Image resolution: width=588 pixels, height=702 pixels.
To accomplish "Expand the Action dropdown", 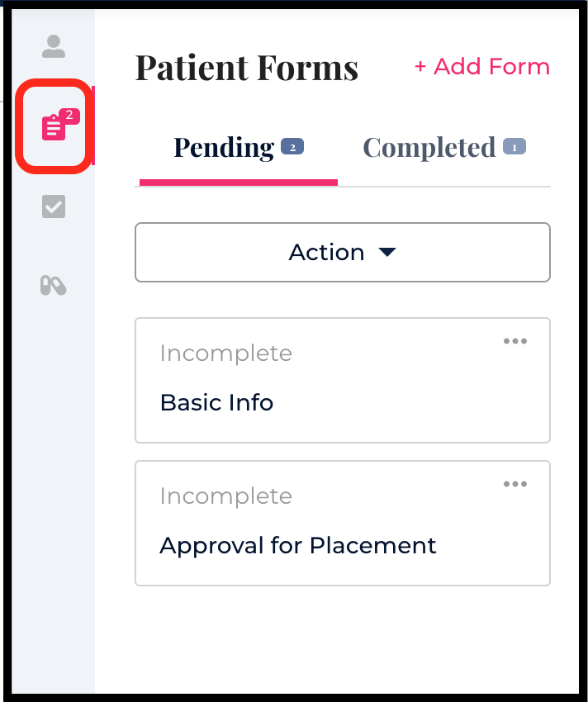I will pyautogui.click(x=342, y=252).
